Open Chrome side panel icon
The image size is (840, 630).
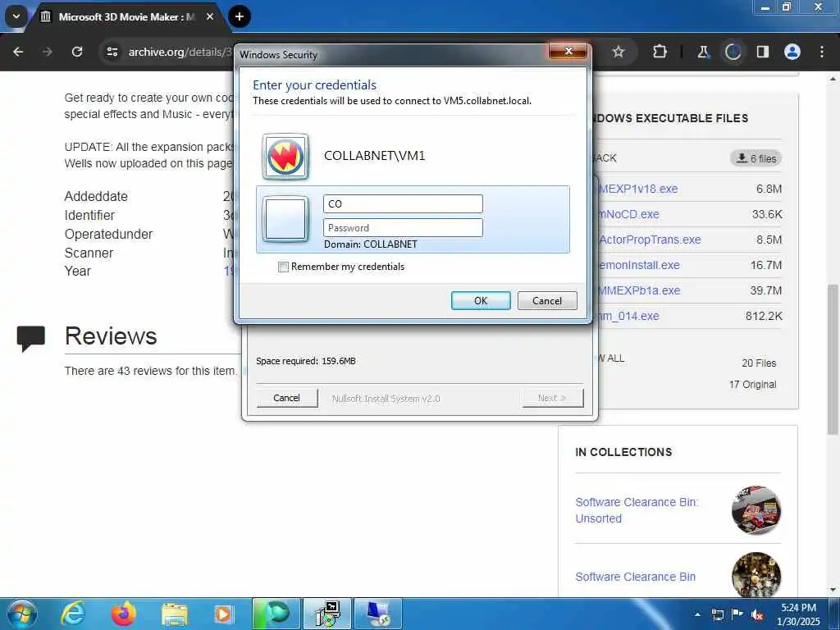[x=762, y=52]
